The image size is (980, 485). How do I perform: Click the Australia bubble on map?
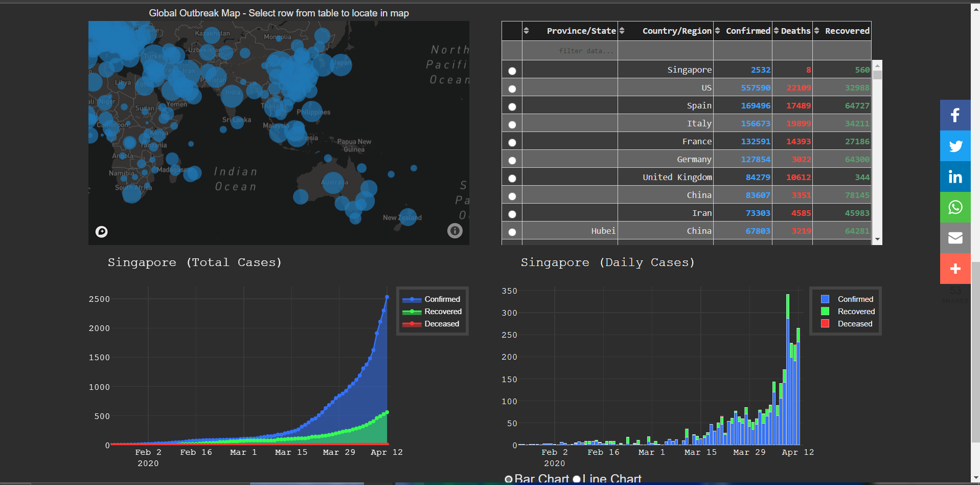(x=333, y=183)
